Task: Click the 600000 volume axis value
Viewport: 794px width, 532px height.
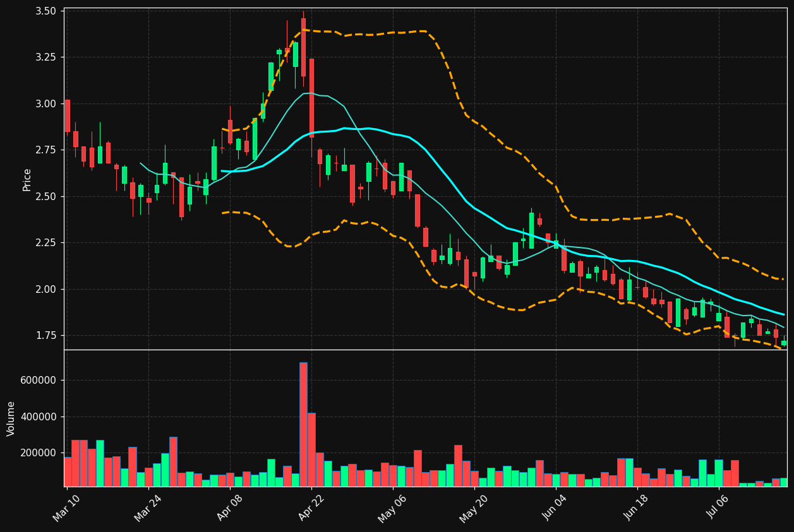Action: click(39, 381)
